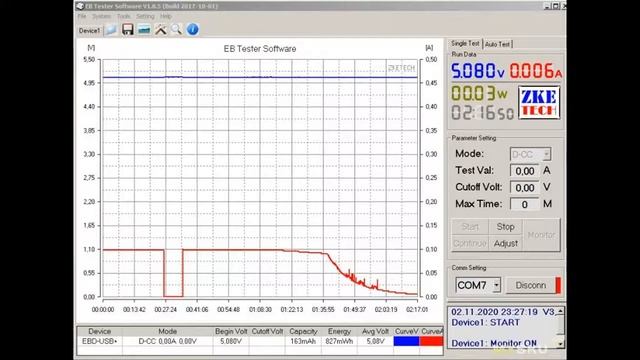Image resolution: width=640 pixels, height=360 pixels.
Task: Click the Continue button
Action: 470,243
